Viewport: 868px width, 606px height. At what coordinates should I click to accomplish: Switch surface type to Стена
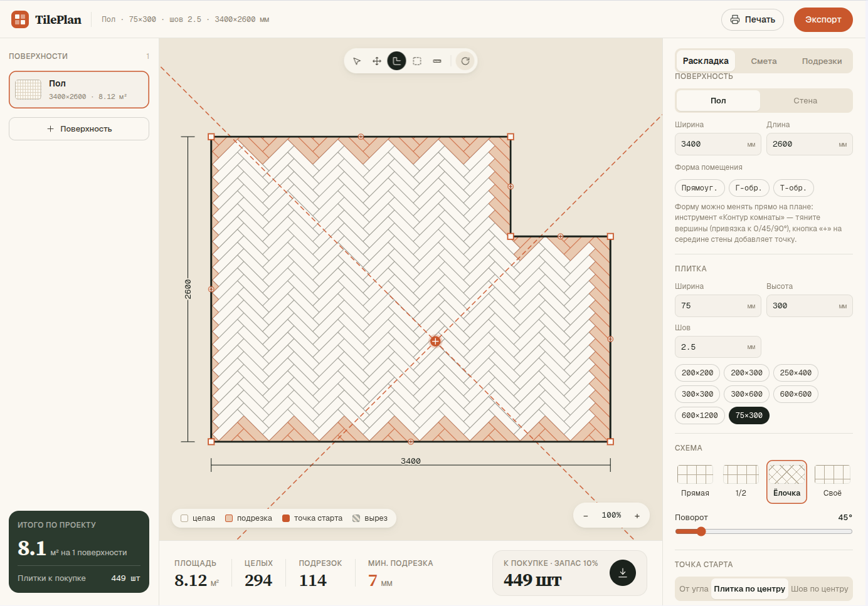click(x=805, y=100)
